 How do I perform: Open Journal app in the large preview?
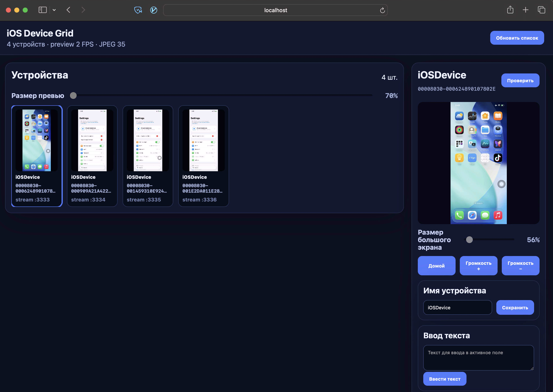(498, 144)
